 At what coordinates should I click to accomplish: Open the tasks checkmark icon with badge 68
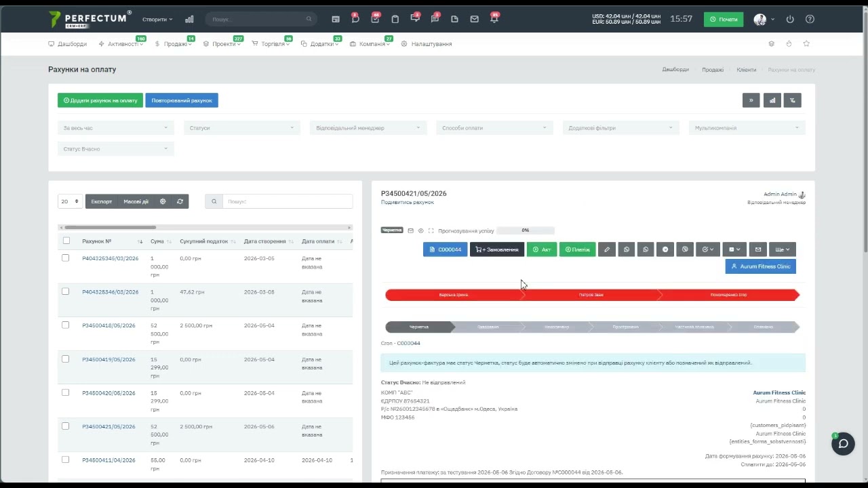(x=375, y=19)
